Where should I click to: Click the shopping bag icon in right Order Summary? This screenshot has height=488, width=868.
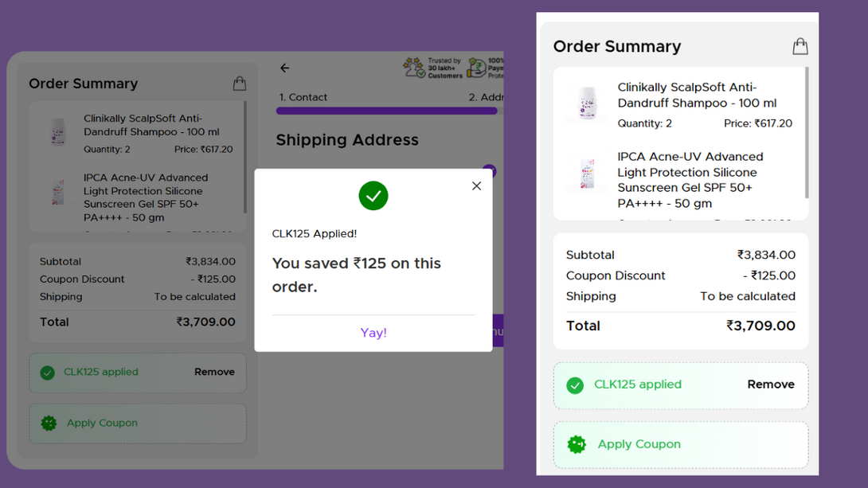[800, 45]
